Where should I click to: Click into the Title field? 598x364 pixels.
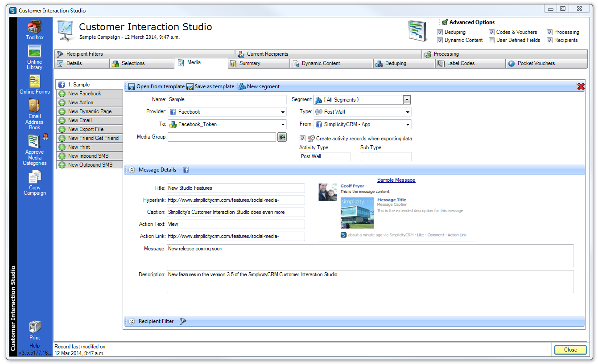pos(236,188)
